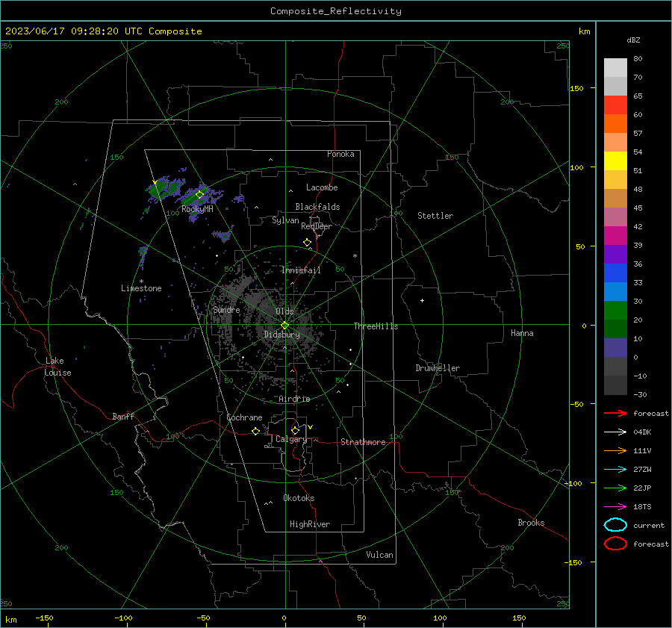
Task: Pick the green 22JP arrow
Action: [x=615, y=488]
